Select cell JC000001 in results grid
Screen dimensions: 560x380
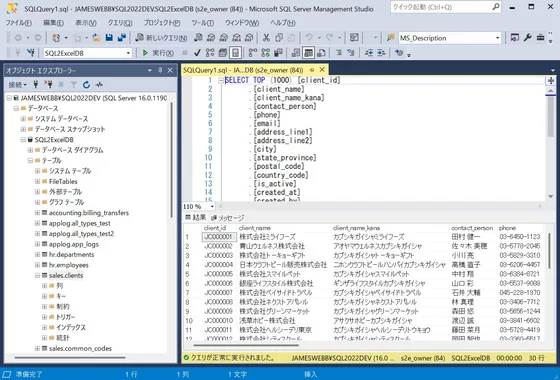point(219,237)
